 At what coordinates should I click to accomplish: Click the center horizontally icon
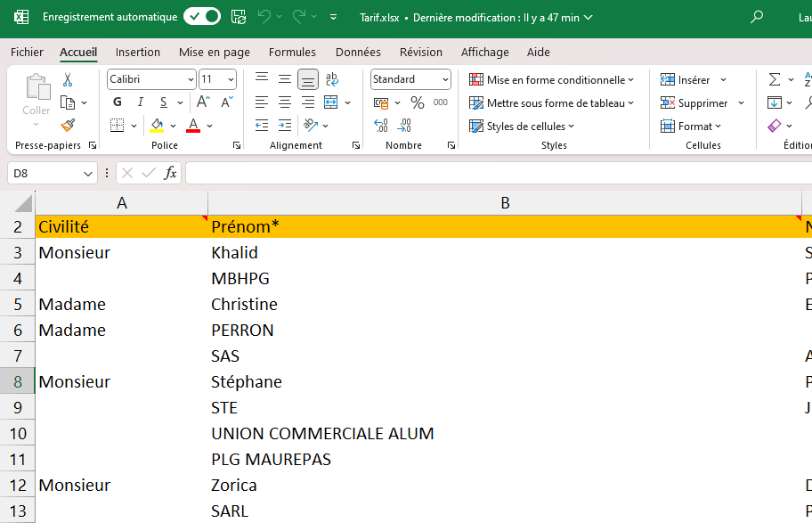click(285, 102)
